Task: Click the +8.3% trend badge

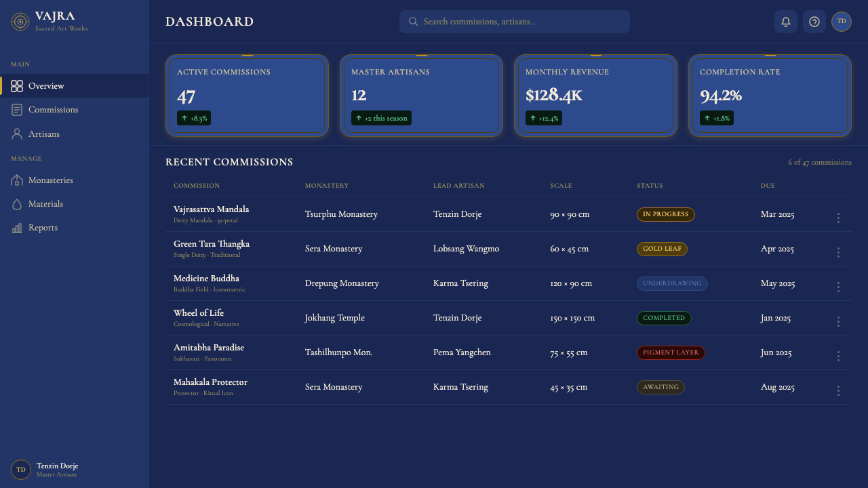Action: [194, 118]
